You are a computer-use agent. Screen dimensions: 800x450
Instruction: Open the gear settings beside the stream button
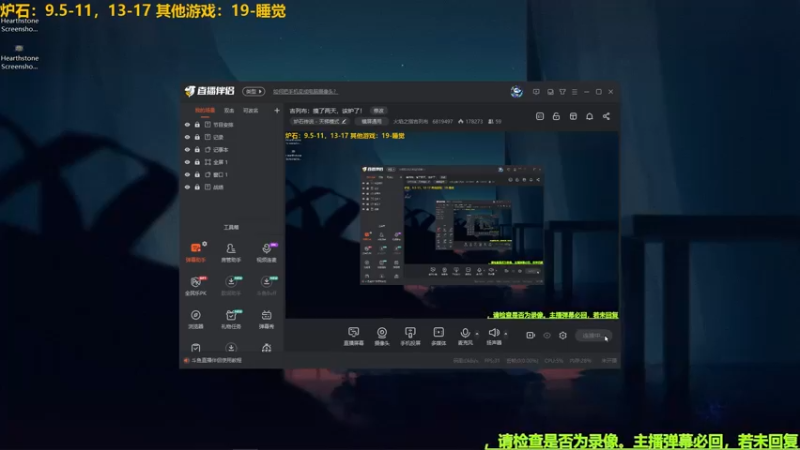(563, 335)
